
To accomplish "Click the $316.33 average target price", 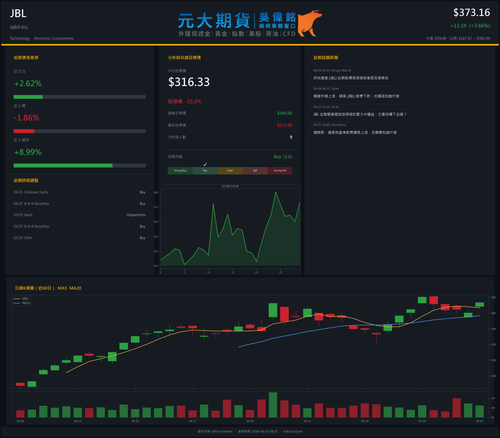I will click(x=189, y=82).
